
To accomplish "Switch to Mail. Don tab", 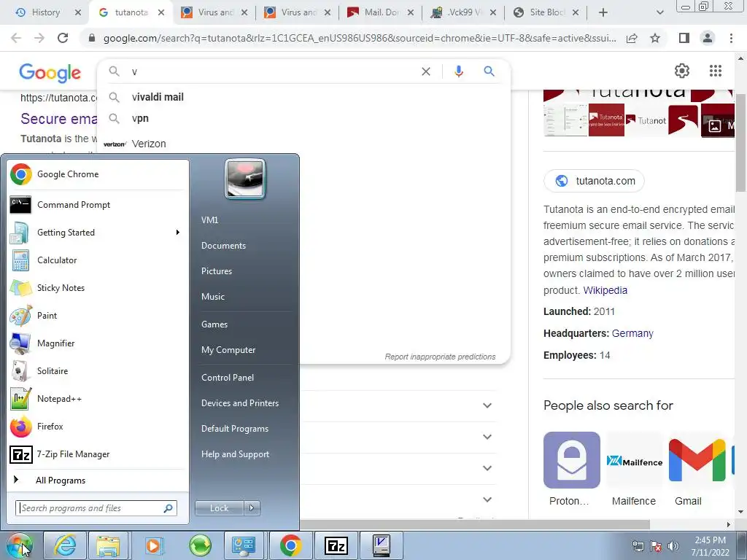I will (381, 12).
